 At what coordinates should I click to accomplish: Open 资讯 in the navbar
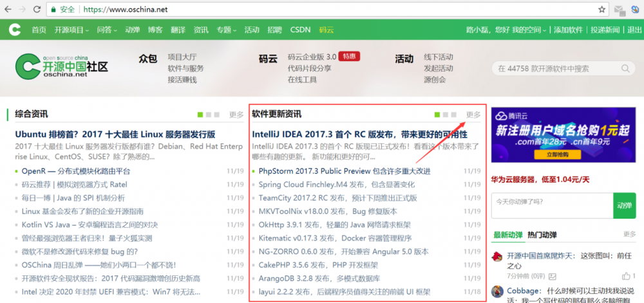pyautogui.click(x=201, y=30)
